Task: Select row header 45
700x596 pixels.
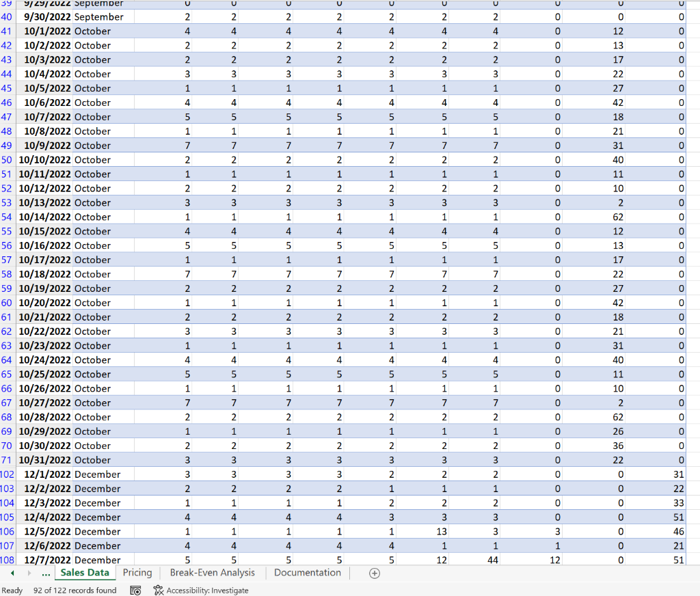Action: (x=7, y=88)
